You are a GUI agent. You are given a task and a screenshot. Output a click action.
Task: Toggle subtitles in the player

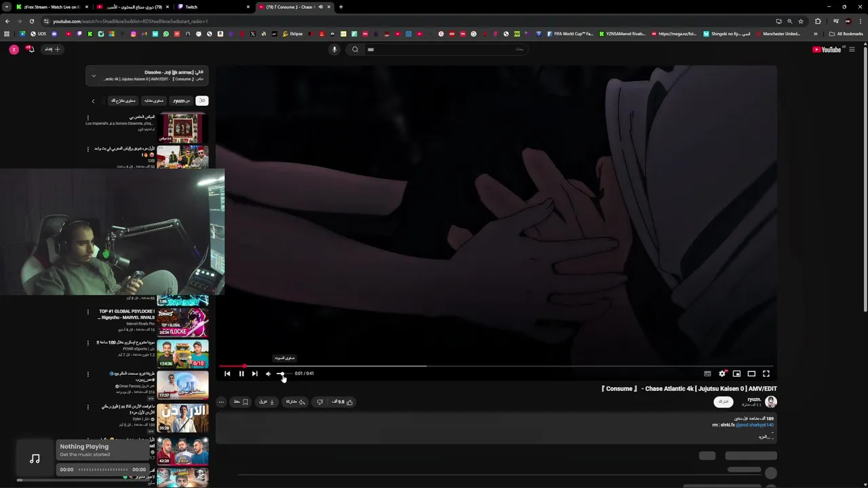coord(707,373)
